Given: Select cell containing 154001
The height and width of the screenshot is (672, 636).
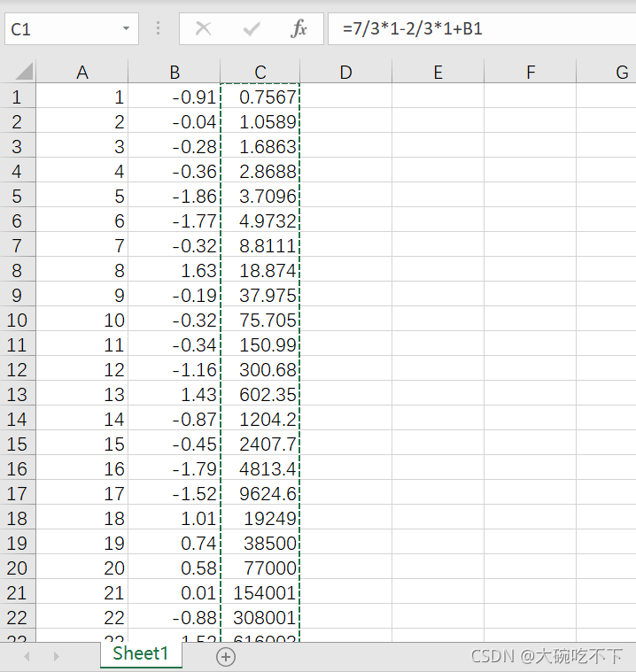Looking at the screenshot, I should 260,592.
